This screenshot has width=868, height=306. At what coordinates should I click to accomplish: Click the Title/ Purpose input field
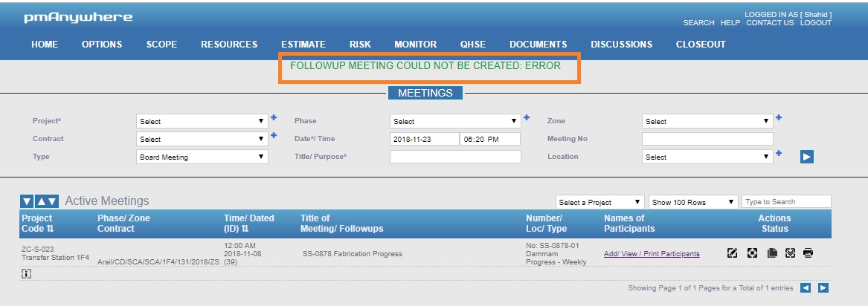point(455,157)
